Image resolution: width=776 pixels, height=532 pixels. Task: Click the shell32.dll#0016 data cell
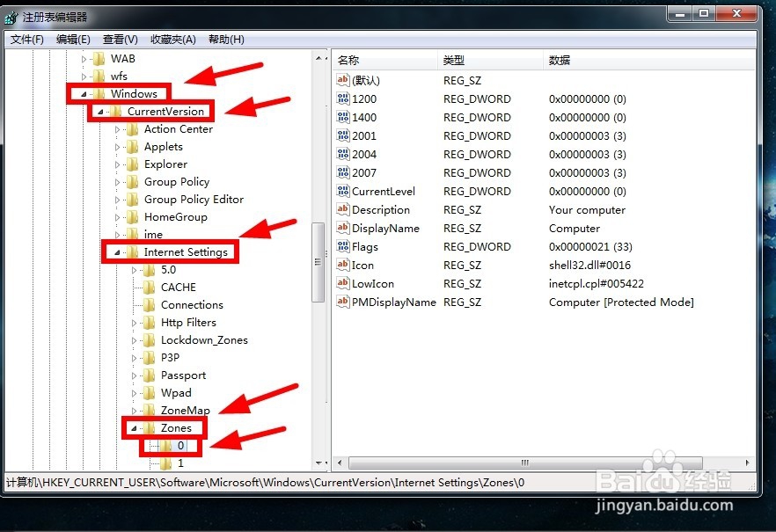point(589,265)
